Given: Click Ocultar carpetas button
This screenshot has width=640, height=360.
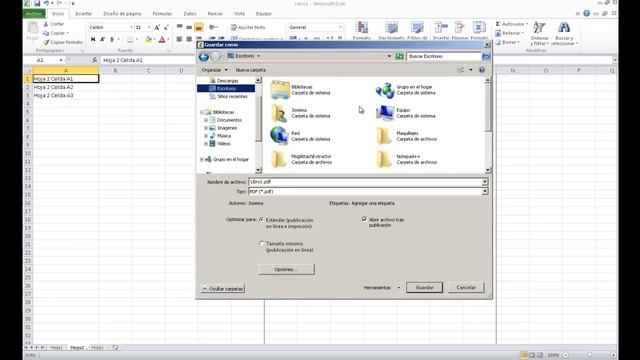Looking at the screenshot, I should click(223, 289).
